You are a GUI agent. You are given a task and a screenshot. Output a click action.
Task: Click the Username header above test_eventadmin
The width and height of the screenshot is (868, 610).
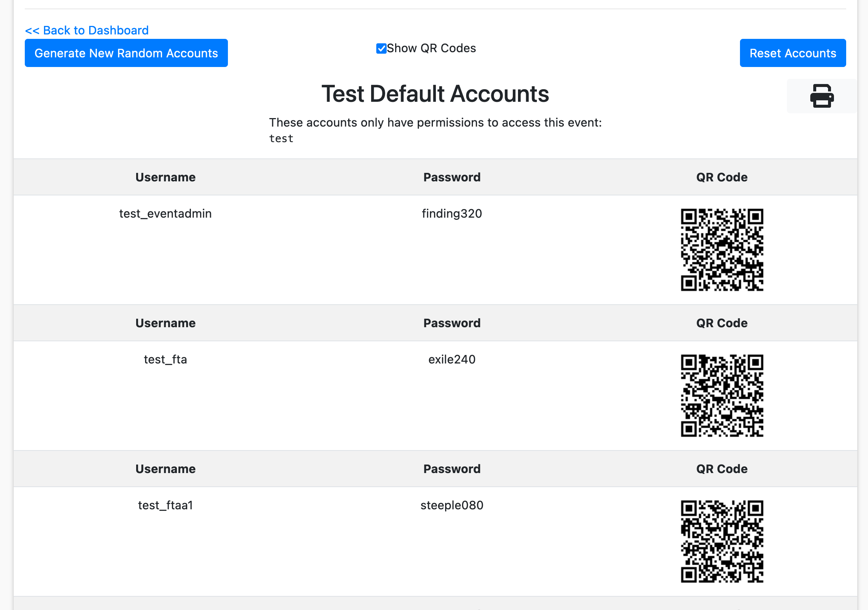pyautogui.click(x=166, y=177)
